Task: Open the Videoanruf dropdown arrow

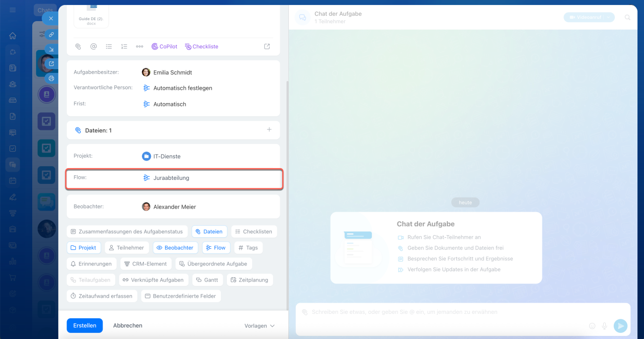Action: click(609, 17)
